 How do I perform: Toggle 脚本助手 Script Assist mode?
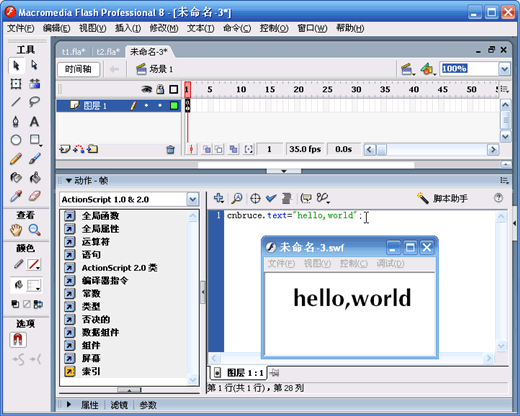tap(442, 198)
